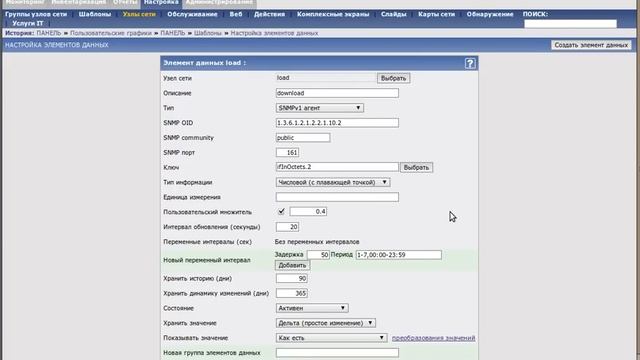Click the Узел сети field showing load

point(326,78)
